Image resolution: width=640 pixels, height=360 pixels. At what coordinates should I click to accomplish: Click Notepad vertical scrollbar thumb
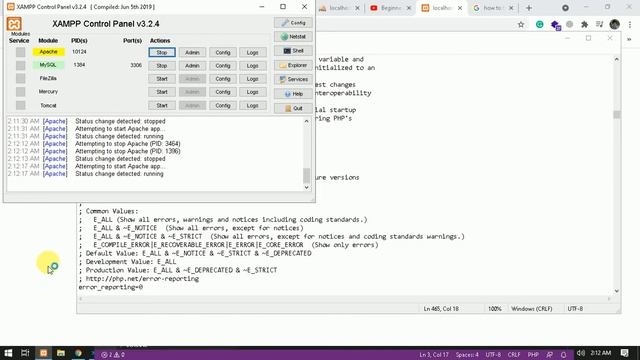point(617,114)
